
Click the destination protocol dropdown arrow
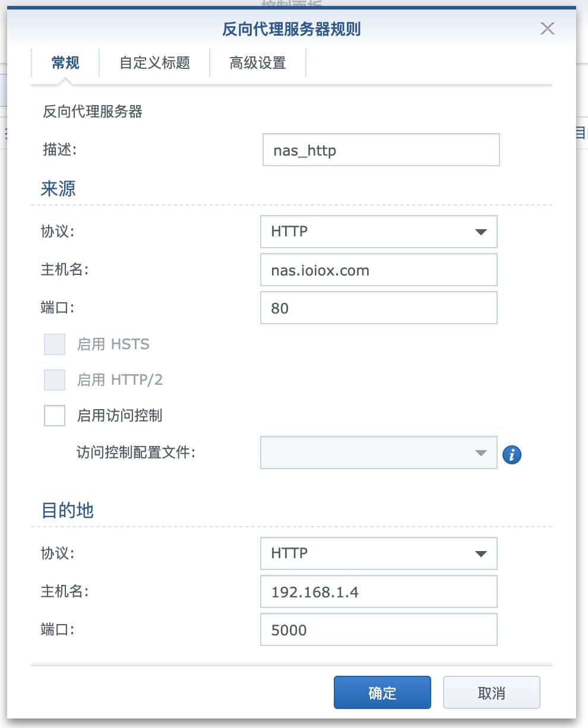coord(481,554)
